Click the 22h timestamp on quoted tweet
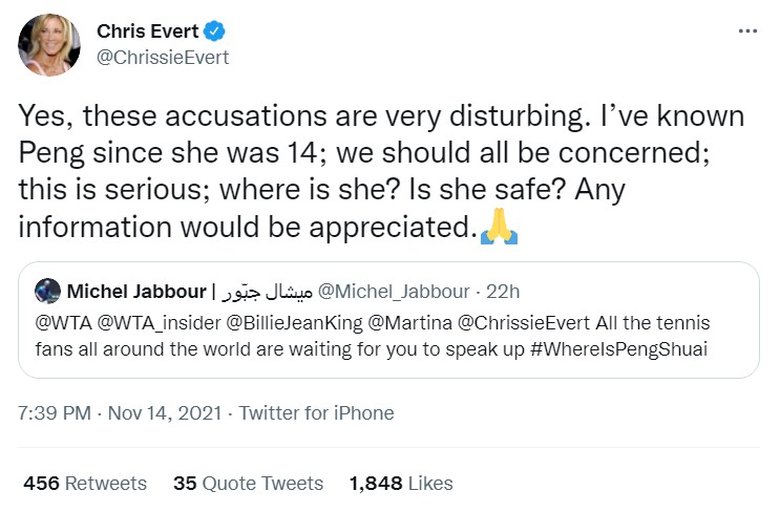Screen dimensions: 780x512 pyautogui.click(x=503, y=292)
